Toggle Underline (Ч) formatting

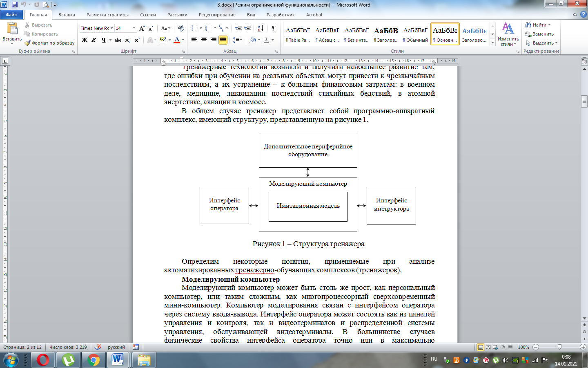[x=103, y=40]
